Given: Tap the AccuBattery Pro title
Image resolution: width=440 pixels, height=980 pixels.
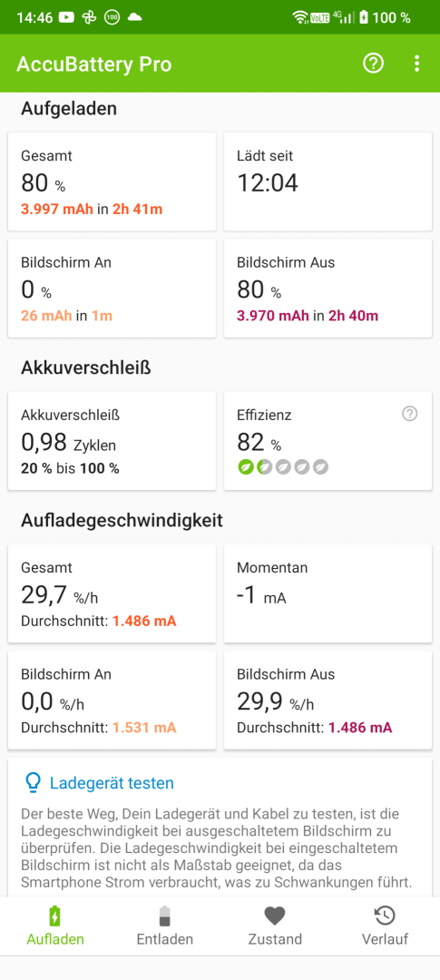Looking at the screenshot, I should tap(93, 64).
